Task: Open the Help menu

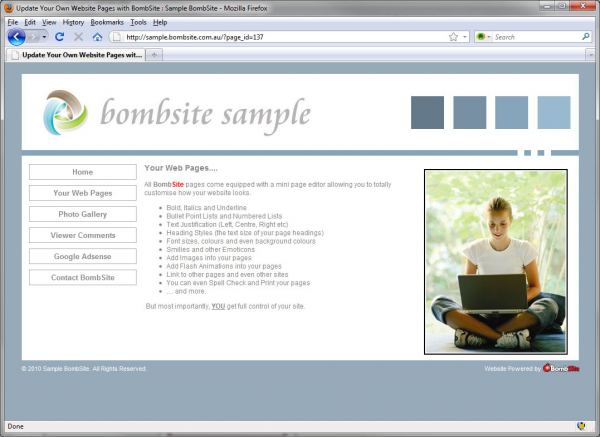Action: click(160, 22)
